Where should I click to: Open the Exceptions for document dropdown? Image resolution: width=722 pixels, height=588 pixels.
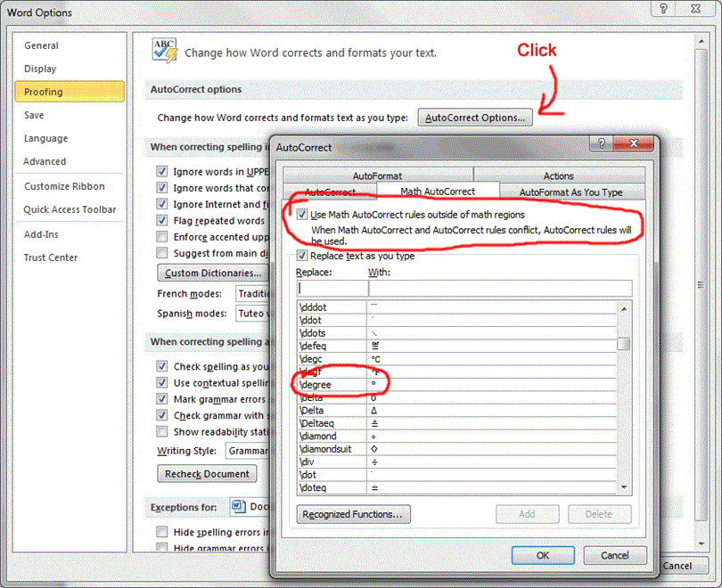pyautogui.click(x=250, y=506)
